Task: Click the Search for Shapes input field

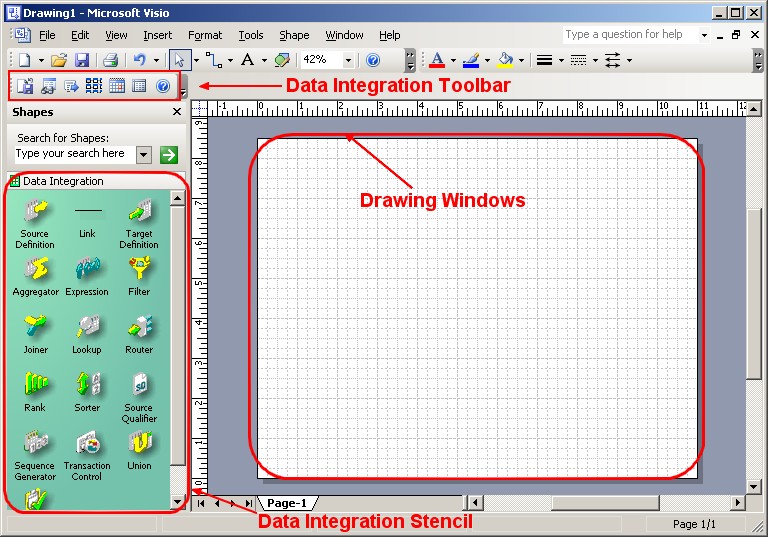Action: click(73, 154)
